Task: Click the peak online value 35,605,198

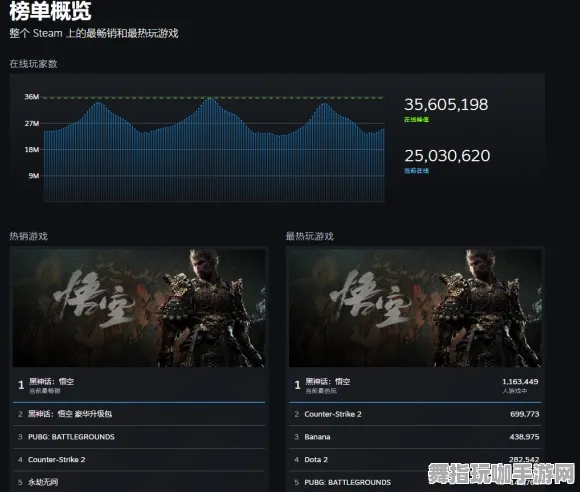Action: [x=446, y=105]
